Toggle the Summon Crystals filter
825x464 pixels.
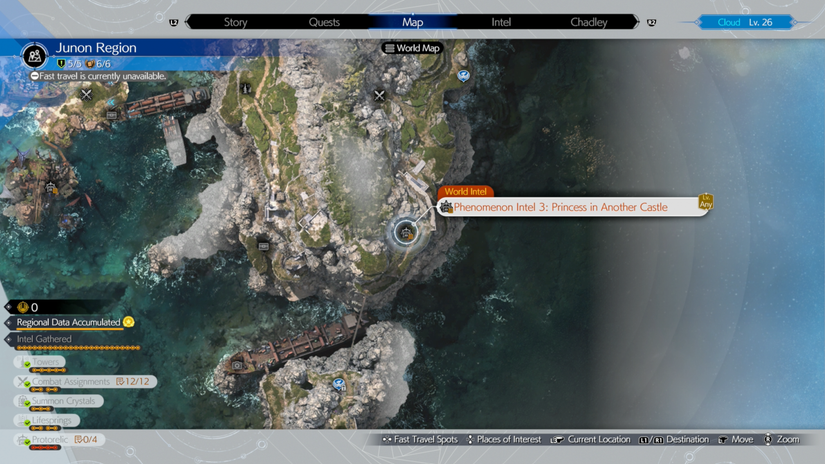click(62, 401)
